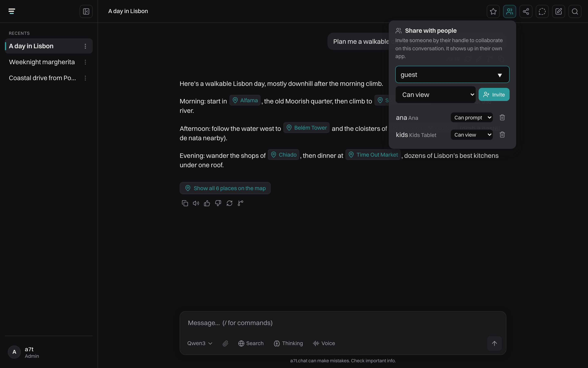
Task: Open options for Weeknight margherita
Action: (85, 62)
